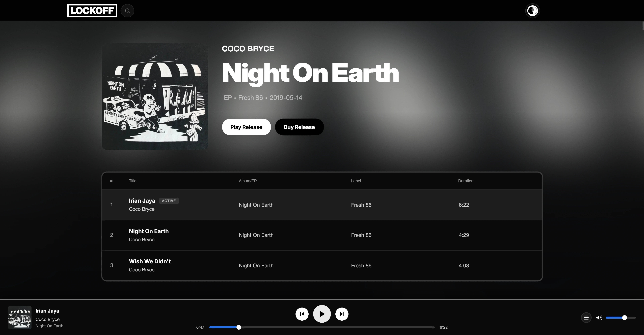
Task: Click Coco Bryce under Wish We Didn't
Action: coord(142,270)
